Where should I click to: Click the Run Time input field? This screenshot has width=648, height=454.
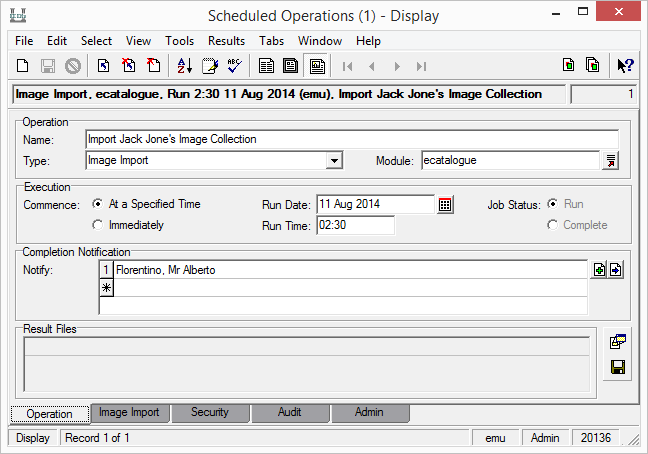click(355, 225)
